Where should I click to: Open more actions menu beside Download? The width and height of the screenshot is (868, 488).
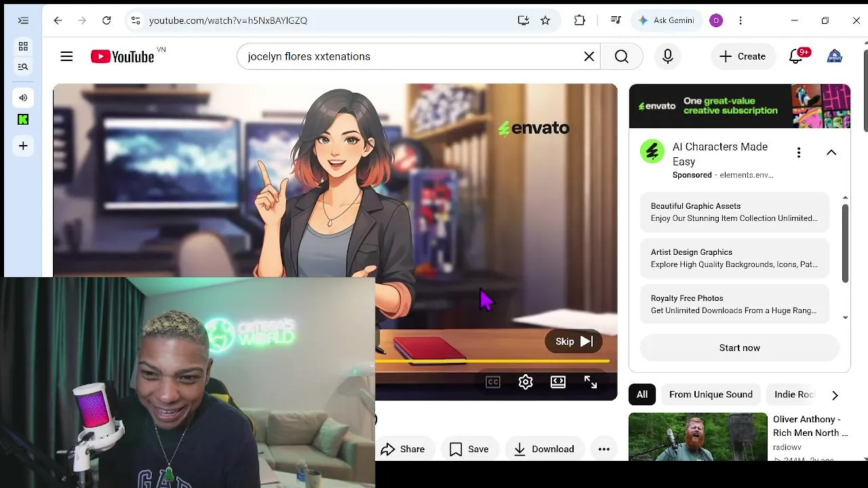604,449
